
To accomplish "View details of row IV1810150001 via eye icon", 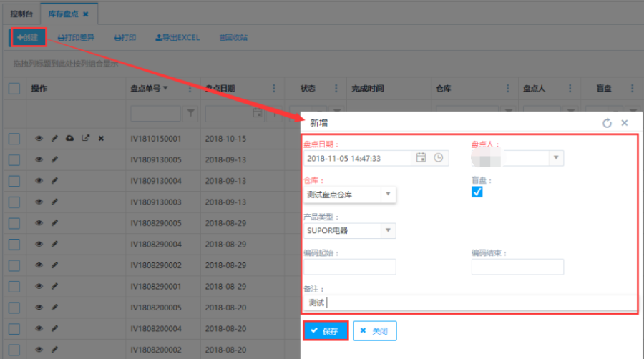I will [39, 139].
